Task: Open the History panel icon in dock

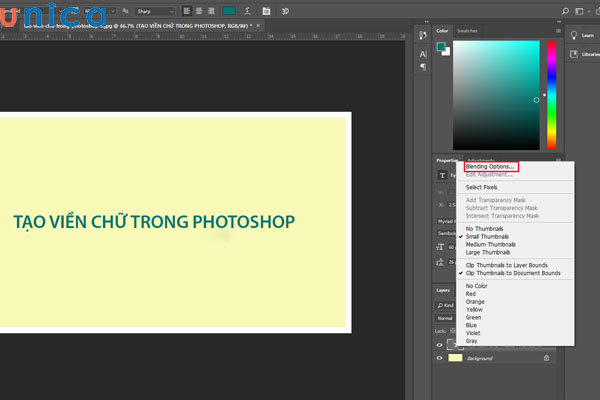Action: click(423, 35)
